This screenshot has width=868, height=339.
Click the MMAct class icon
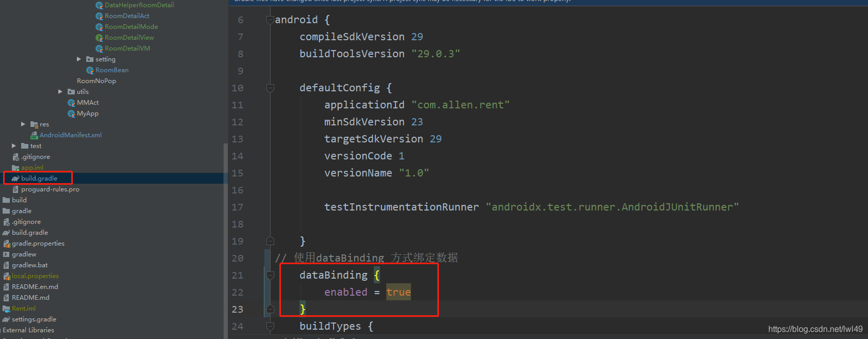(x=71, y=103)
